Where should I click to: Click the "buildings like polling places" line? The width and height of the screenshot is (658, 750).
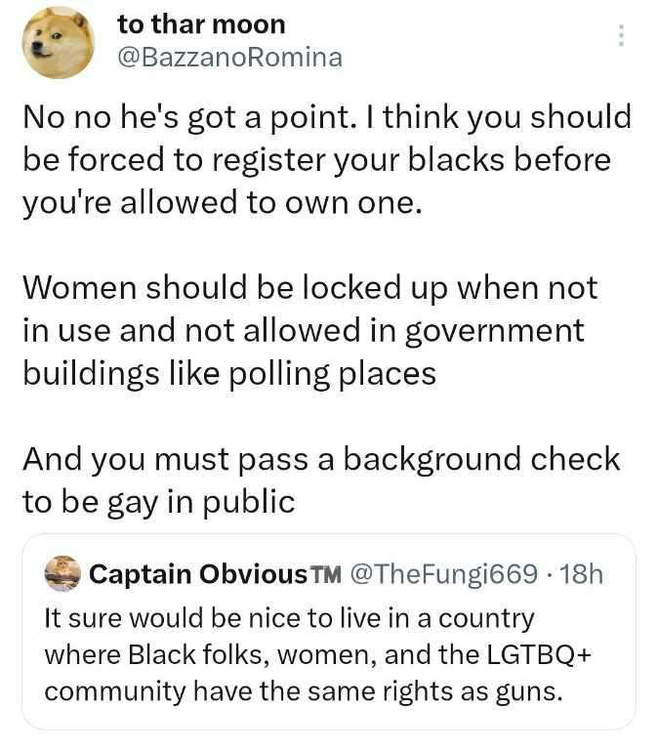pos(230,373)
